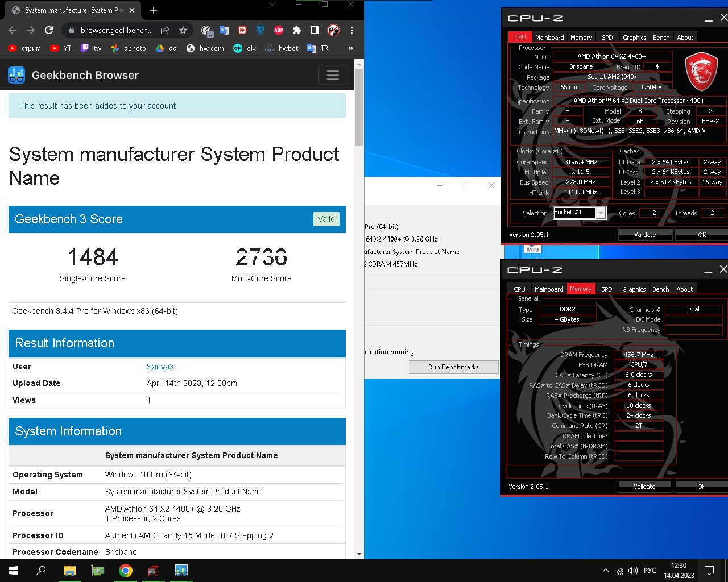Open SPD tab in lower CPU-Z window

click(x=607, y=289)
